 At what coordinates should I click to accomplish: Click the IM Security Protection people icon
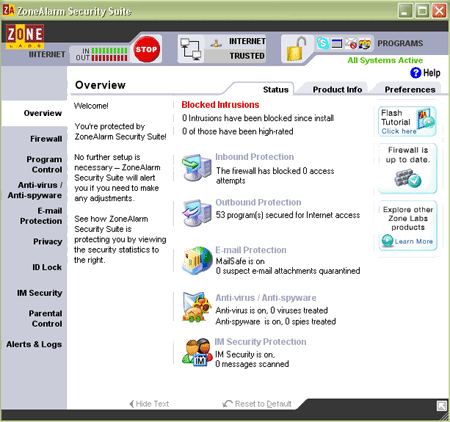click(197, 353)
